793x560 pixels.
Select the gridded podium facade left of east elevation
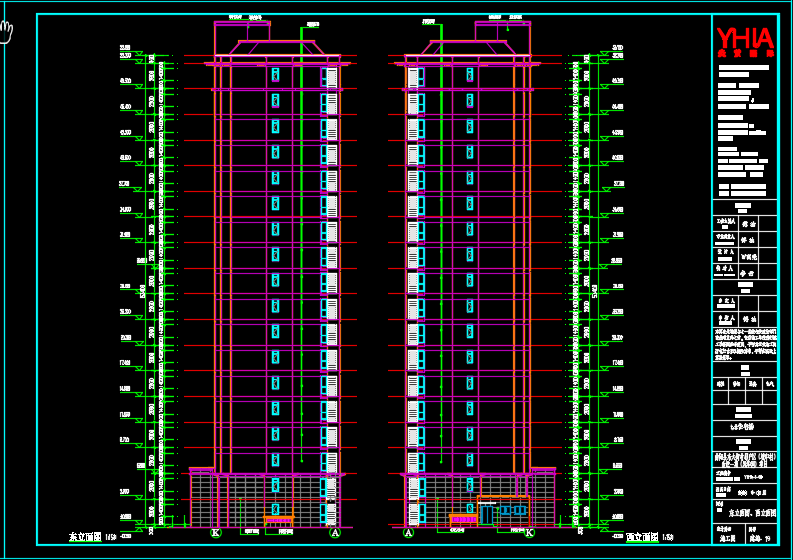[x=202, y=498]
